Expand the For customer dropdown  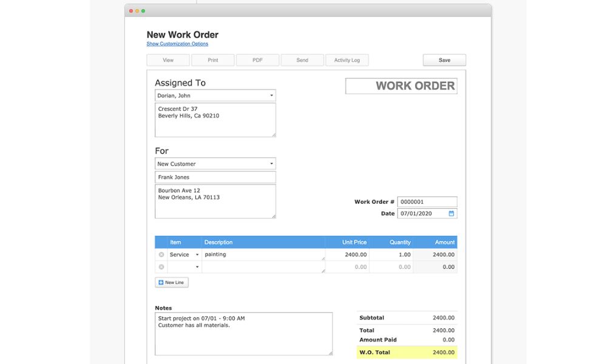(271, 163)
